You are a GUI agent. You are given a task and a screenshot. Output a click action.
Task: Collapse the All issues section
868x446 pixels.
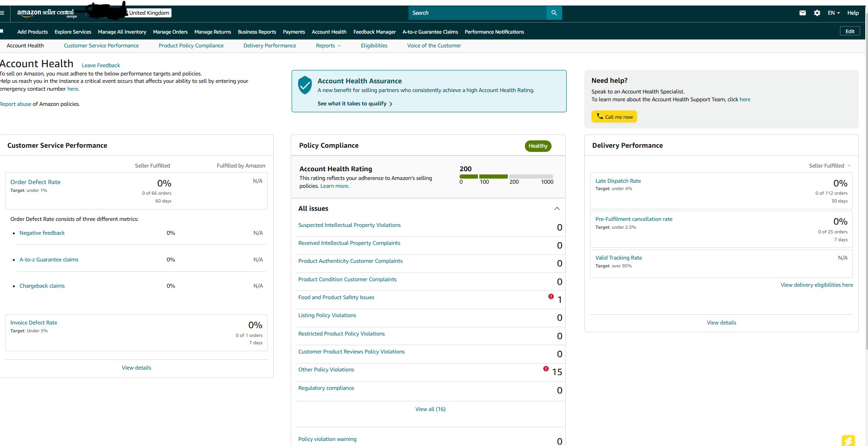pos(557,209)
